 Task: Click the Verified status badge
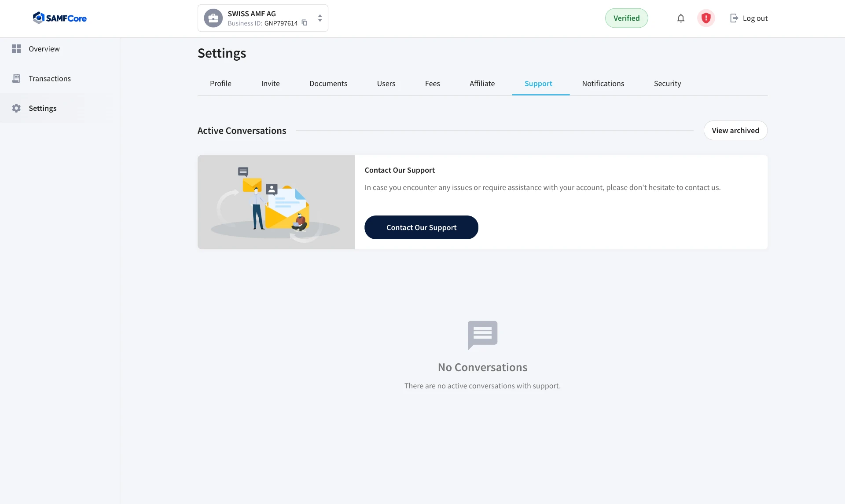(626, 18)
